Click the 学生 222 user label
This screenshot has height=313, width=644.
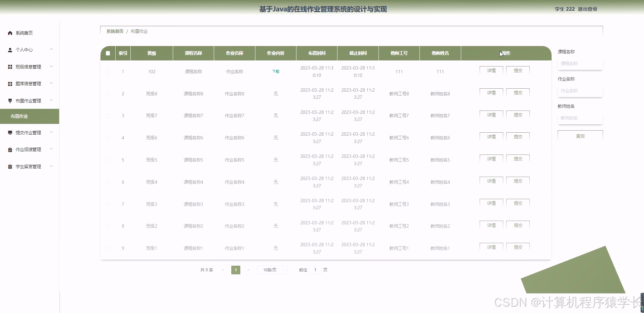tap(565, 9)
